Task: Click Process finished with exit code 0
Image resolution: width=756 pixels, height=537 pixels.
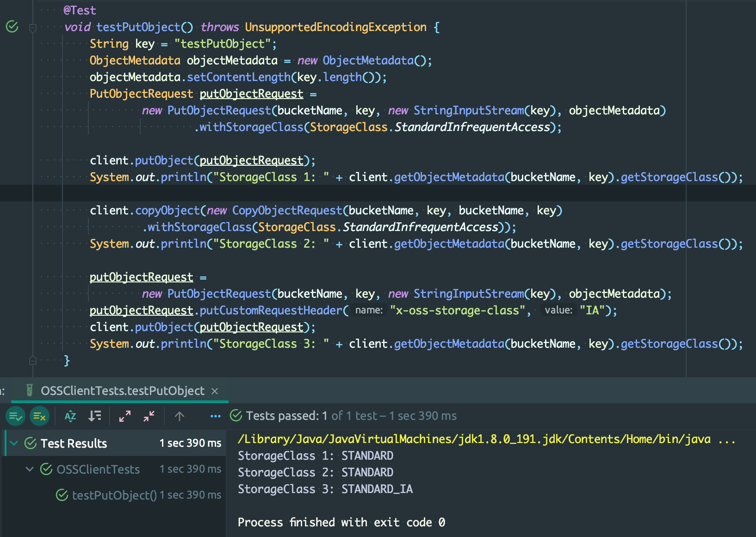Action: coord(341,522)
